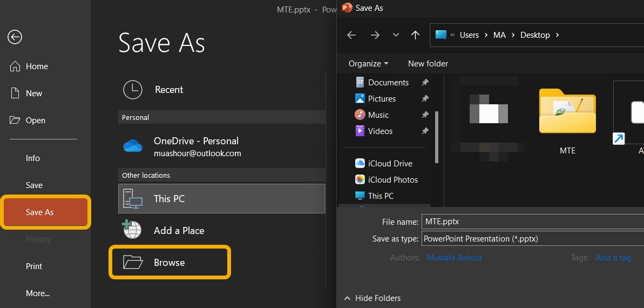The width and height of the screenshot is (644, 308).
Task: Click the pin icon next to Videos
Action: coord(425,131)
